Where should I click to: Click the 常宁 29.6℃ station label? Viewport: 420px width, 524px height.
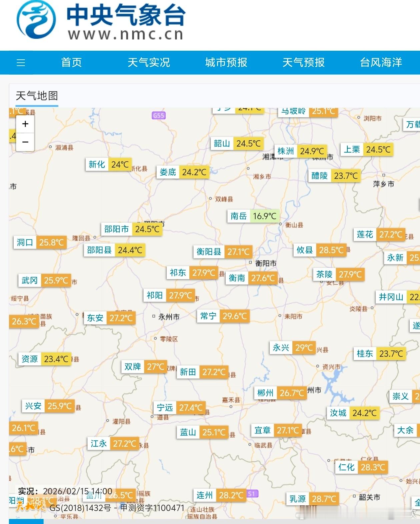click(x=223, y=316)
